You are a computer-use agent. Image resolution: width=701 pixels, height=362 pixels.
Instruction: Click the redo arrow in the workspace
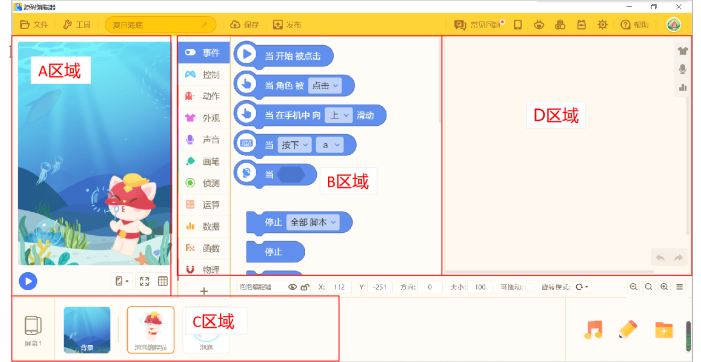click(x=678, y=258)
